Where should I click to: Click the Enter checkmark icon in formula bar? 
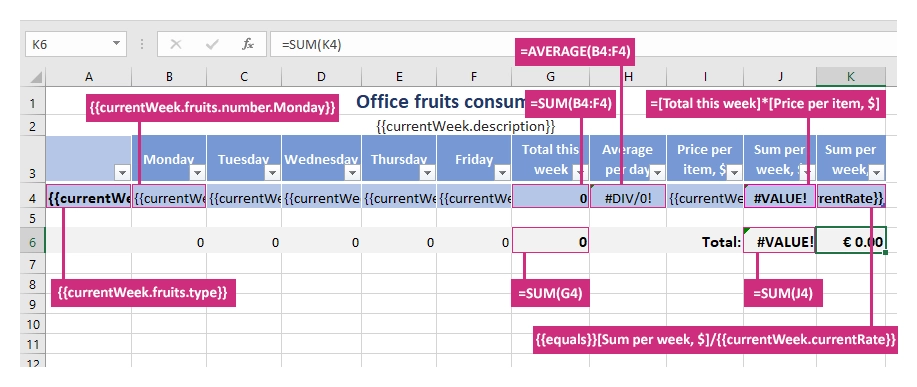pyautogui.click(x=212, y=44)
